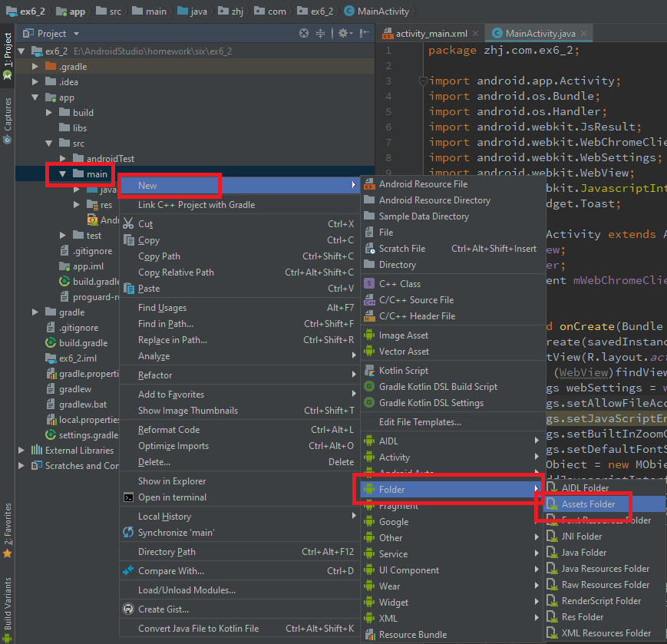Viewport: 667px width, 644px height.
Task: Click Link C++ Project with Gradle
Action: (x=240, y=205)
